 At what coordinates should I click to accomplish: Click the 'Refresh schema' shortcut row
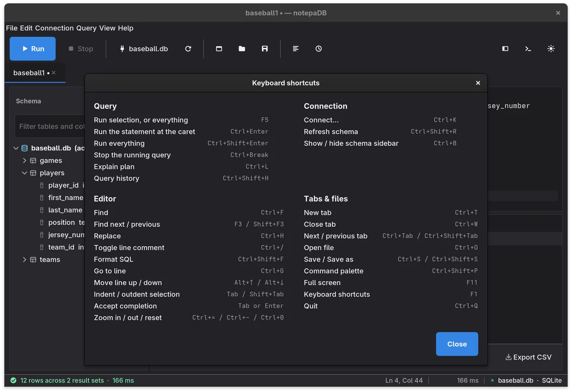380,131
